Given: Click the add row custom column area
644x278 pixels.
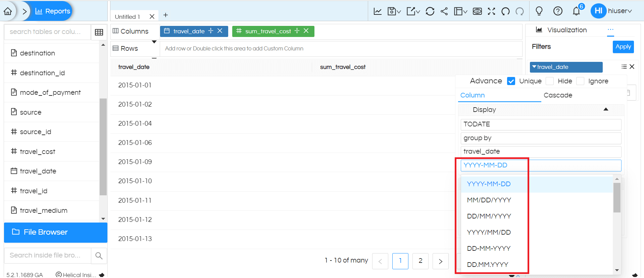Looking at the screenshot, I should 341,49.
